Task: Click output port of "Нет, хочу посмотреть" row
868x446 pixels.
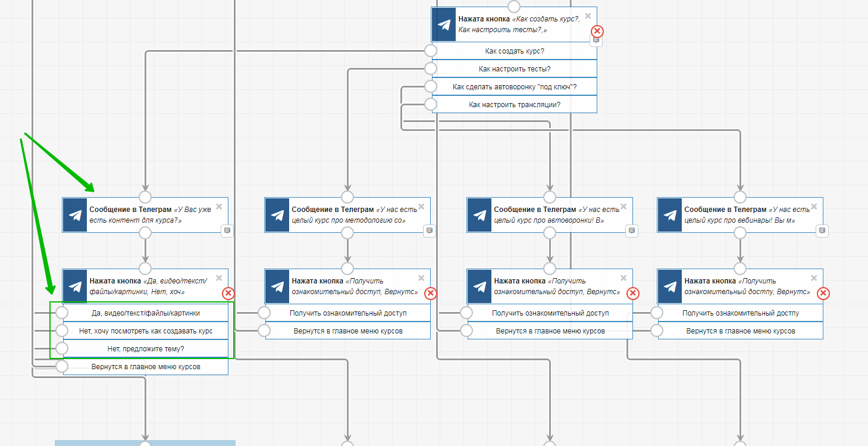Action: (62, 330)
